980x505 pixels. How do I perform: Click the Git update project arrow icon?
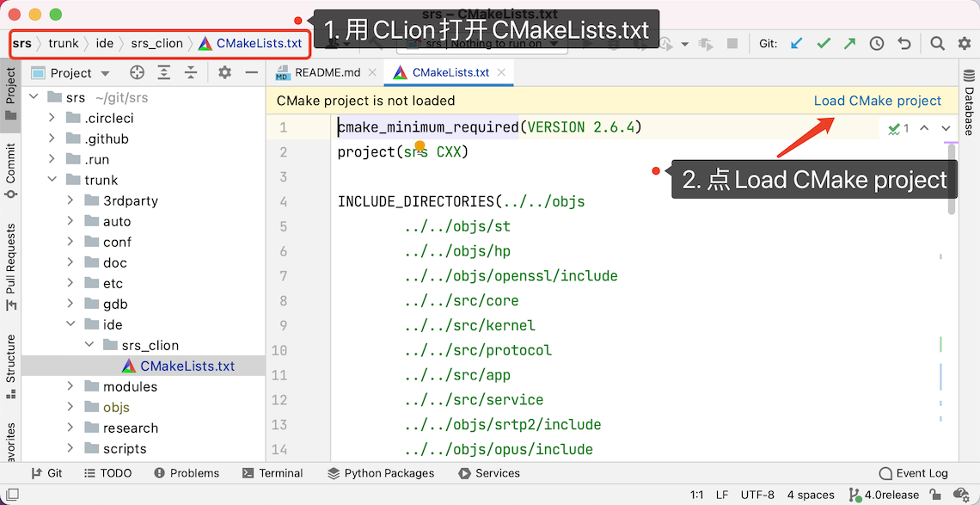797,43
